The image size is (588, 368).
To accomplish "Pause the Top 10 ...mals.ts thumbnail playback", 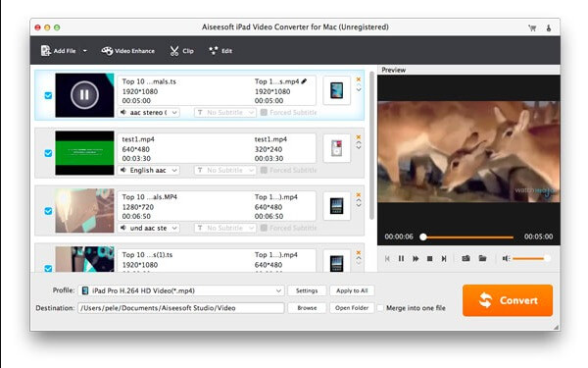I will click(84, 94).
